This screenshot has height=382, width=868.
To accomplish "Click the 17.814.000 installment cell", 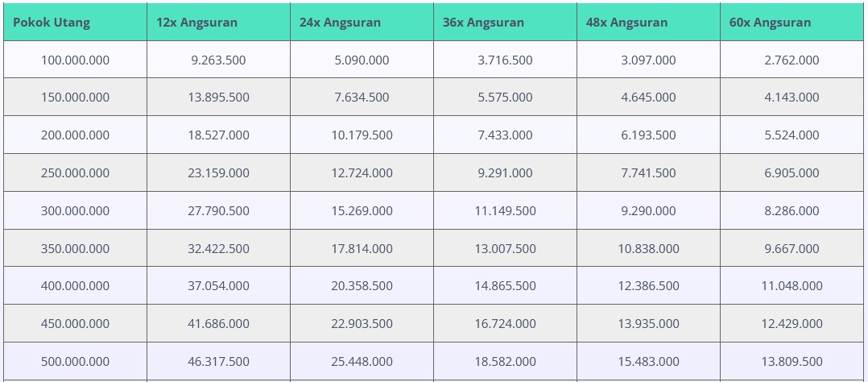I will 362,249.
